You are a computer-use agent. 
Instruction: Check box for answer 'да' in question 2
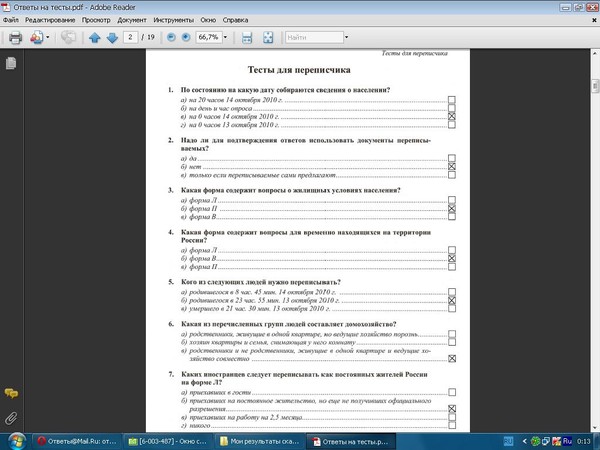pos(452,158)
